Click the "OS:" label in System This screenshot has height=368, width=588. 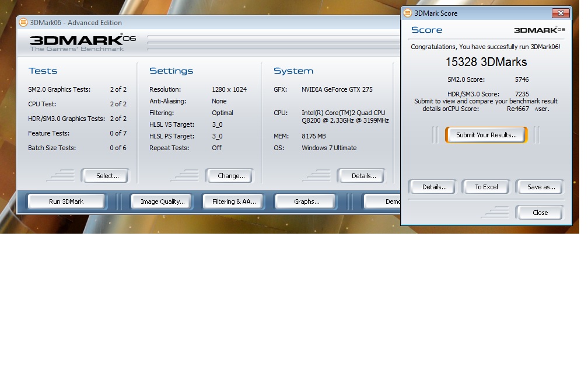click(x=279, y=148)
